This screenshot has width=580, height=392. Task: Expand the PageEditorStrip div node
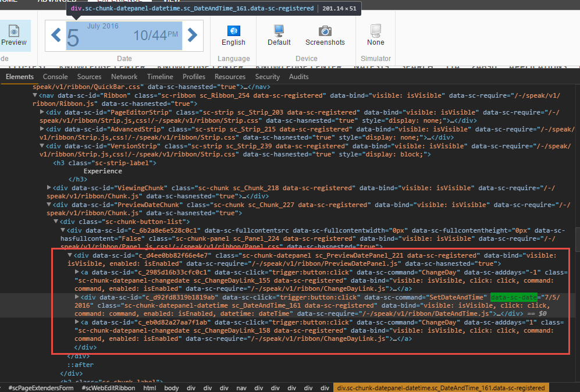(42, 111)
